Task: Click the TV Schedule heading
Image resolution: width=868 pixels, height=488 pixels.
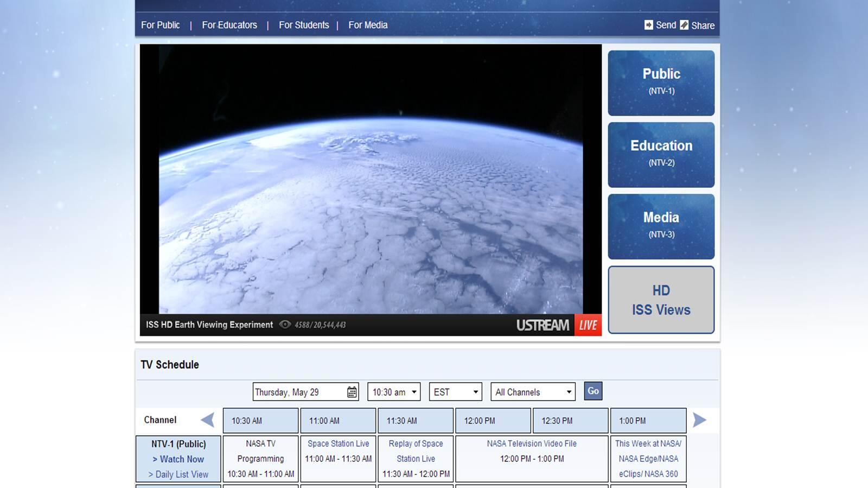Action: click(170, 365)
